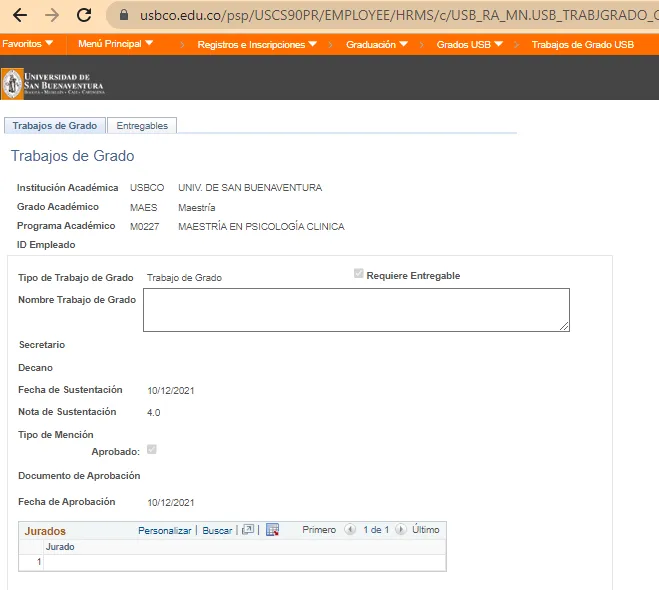Screen dimensions: 659x590
Task: Click the padlock site security icon
Action: pos(124,16)
